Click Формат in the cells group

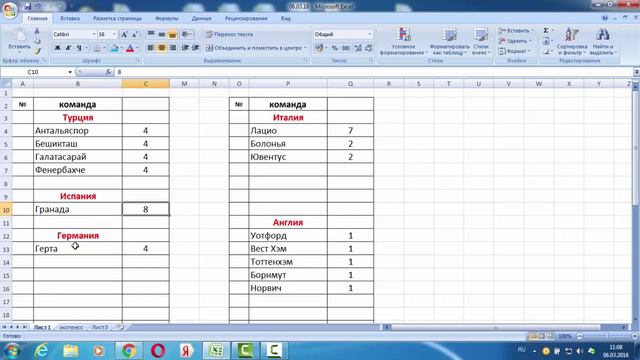514,51
